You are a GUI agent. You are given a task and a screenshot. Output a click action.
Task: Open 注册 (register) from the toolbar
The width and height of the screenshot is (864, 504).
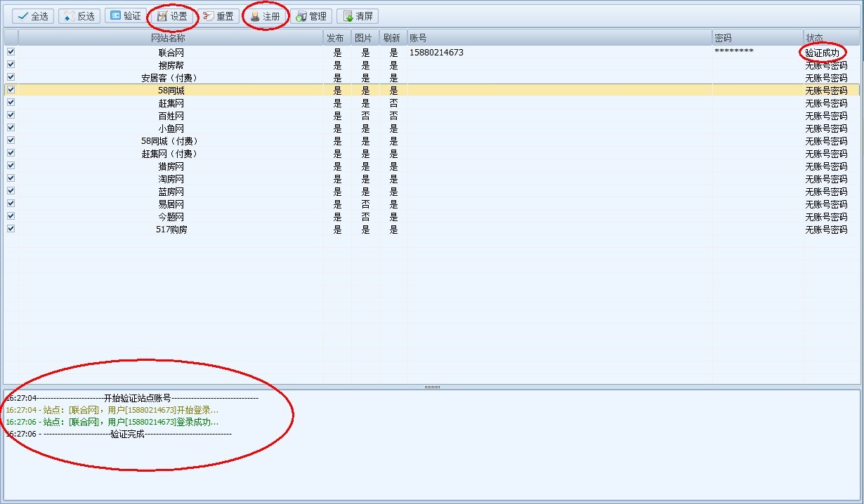265,16
